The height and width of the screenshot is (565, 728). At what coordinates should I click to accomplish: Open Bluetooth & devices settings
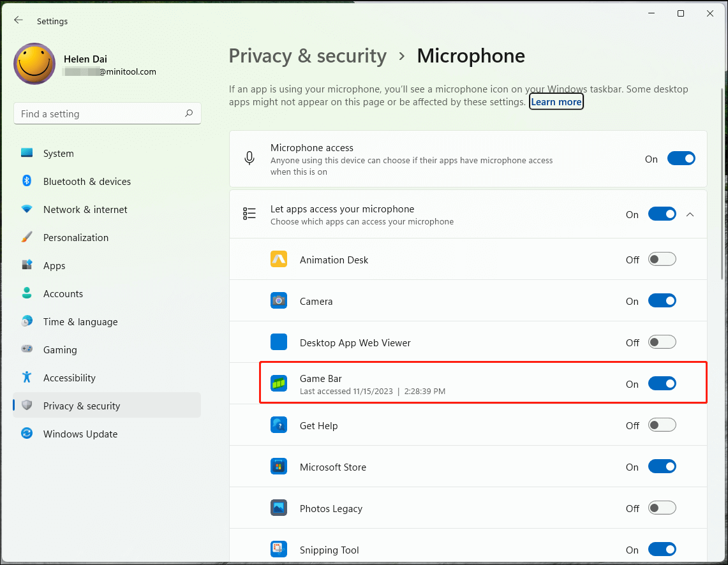[27, 181]
